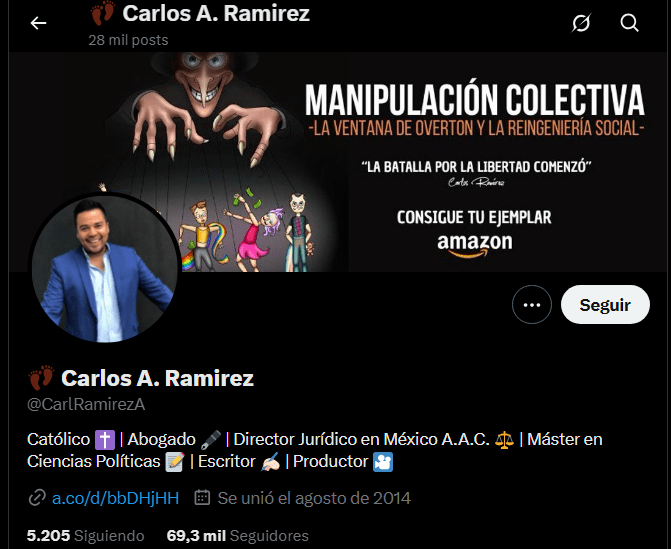Open the round profile photo

105,268
